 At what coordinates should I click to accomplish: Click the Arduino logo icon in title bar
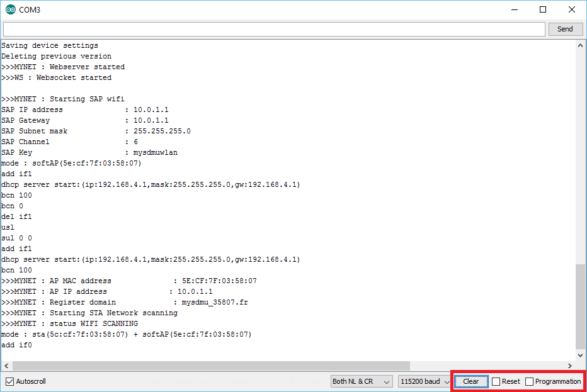(x=11, y=9)
